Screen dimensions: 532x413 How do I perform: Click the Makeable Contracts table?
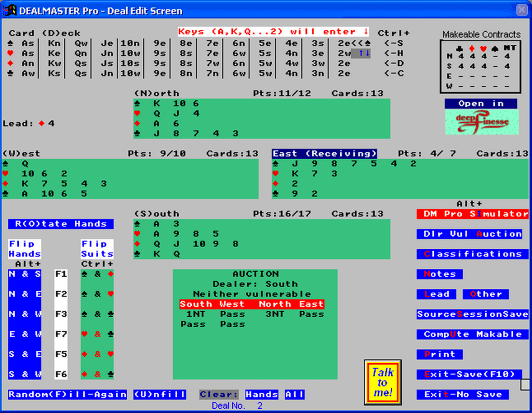pyautogui.click(x=481, y=67)
